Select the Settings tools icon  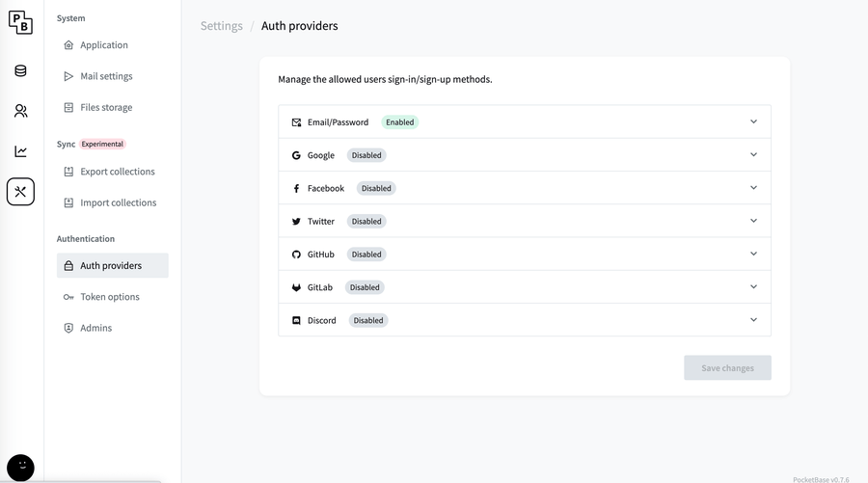(x=20, y=192)
